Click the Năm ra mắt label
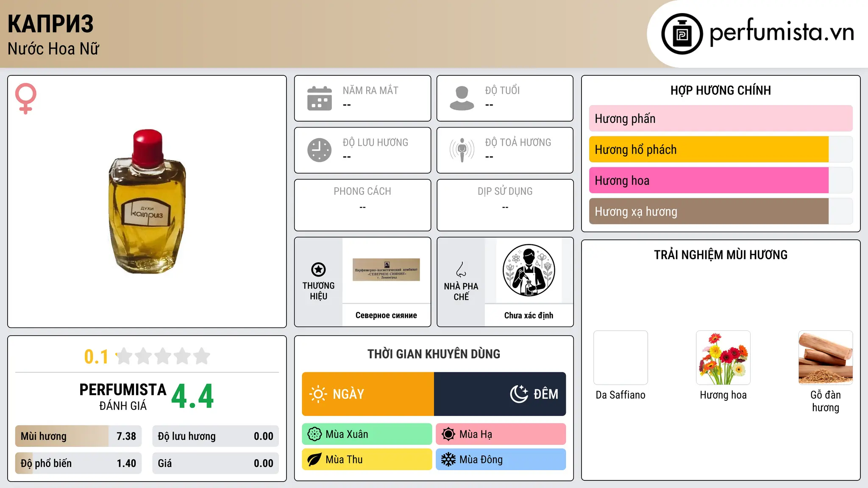 point(370,90)
